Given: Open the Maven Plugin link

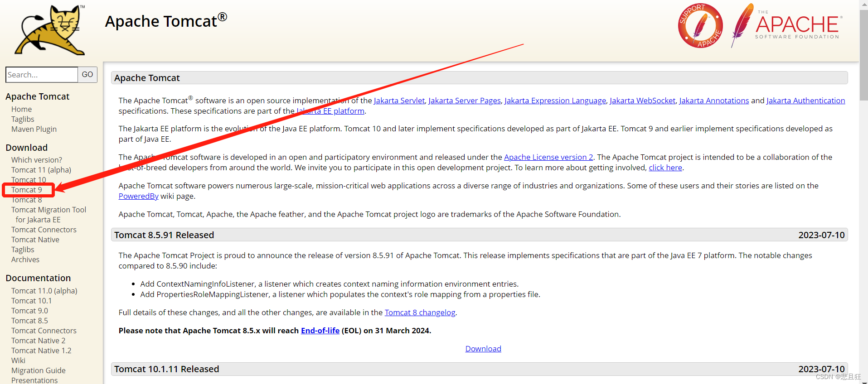Looking at the screenshot, I should click(x=34, y=129).
